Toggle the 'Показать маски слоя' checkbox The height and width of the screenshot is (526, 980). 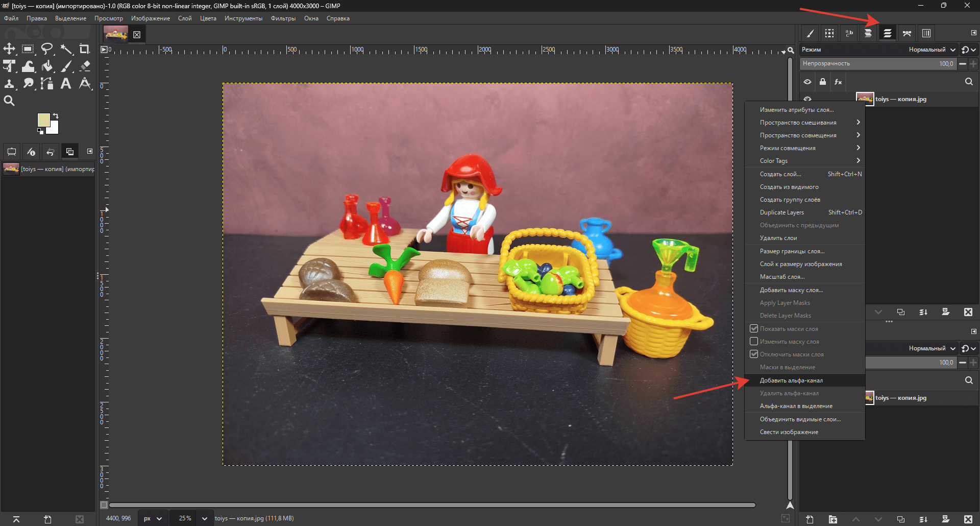(x=754, y=329)
